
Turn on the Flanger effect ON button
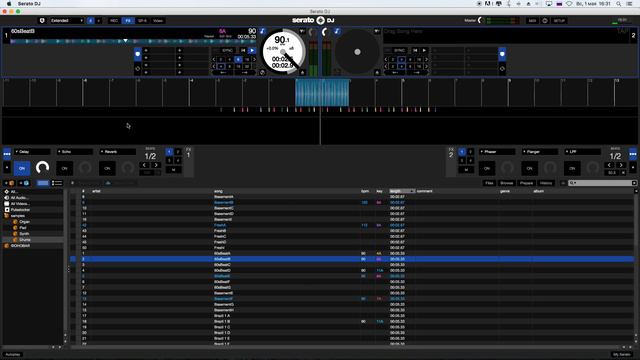click(x=529, y=168)
